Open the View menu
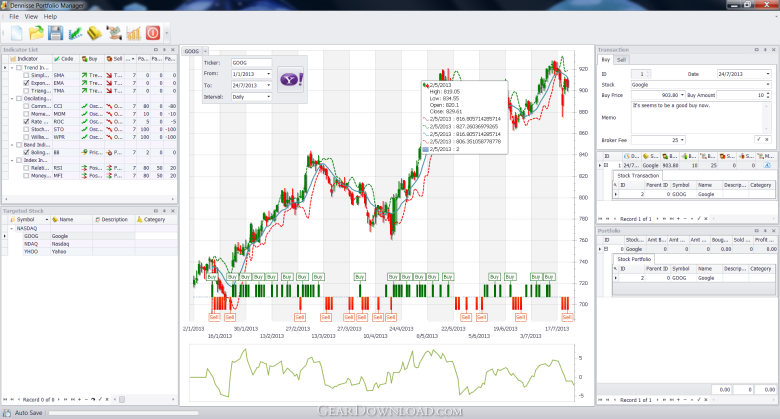The height and width of the screenshot is (419, 780). [31, 16]
